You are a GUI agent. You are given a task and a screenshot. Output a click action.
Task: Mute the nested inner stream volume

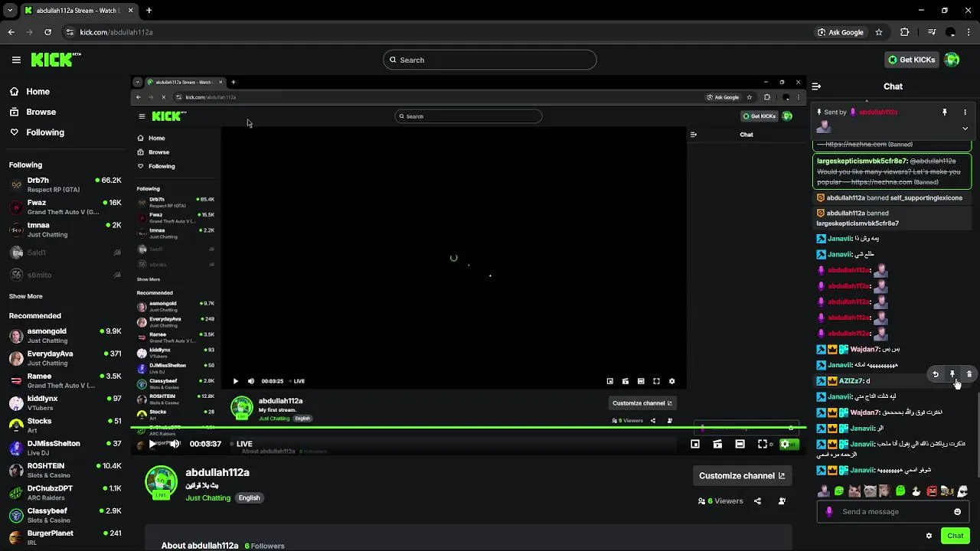[251, 381]
